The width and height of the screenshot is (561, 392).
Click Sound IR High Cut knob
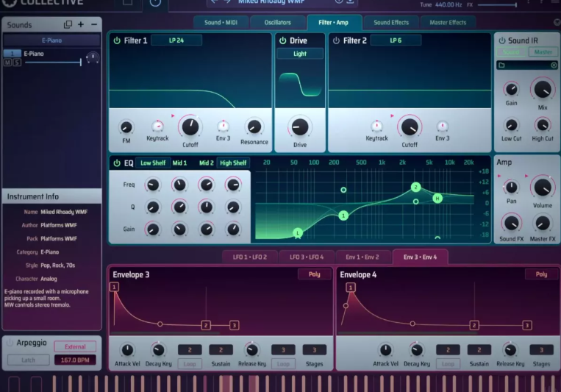click(543, 125)
